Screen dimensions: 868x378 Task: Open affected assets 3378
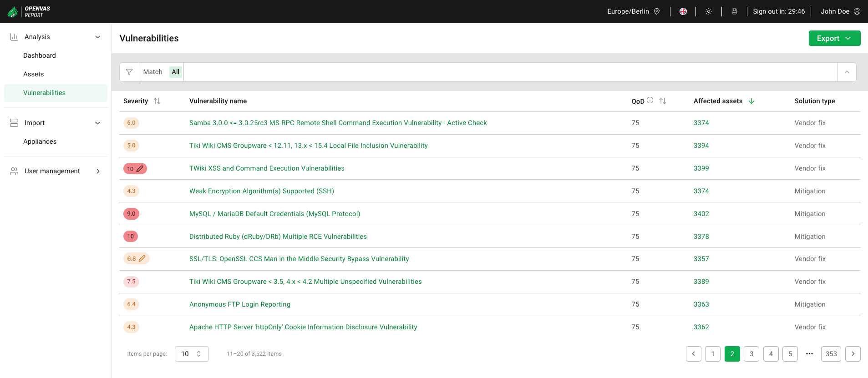click(x=701, y=237)
